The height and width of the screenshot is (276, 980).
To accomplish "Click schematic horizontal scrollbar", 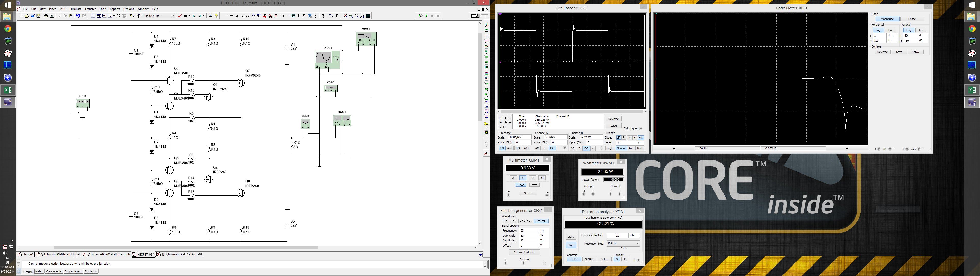I will (186, 247).
